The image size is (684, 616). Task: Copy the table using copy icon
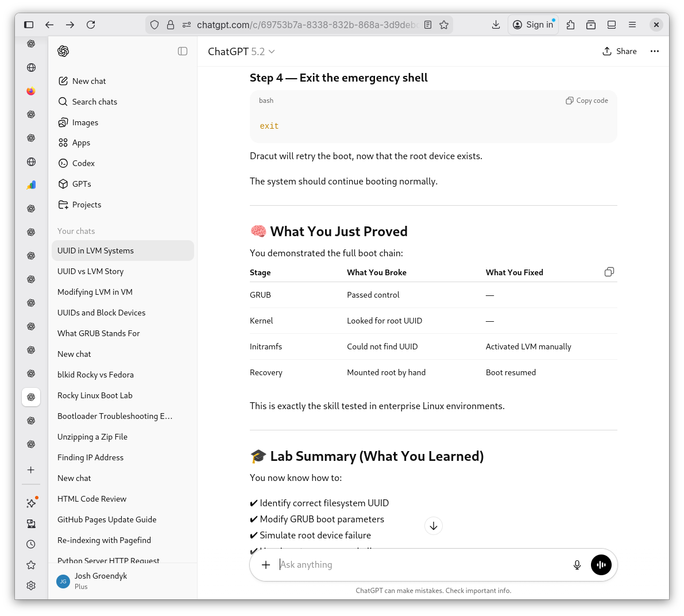(609, 272)
